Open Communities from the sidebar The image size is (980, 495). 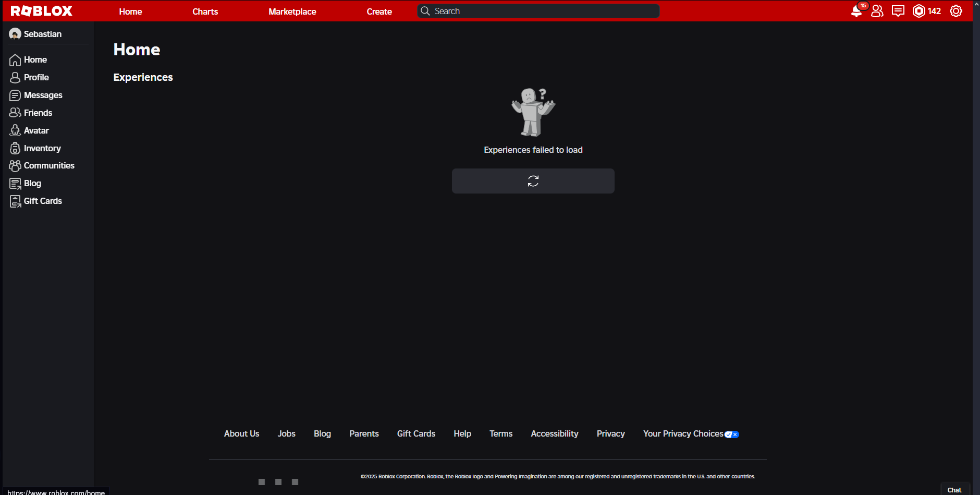(48, 165)
